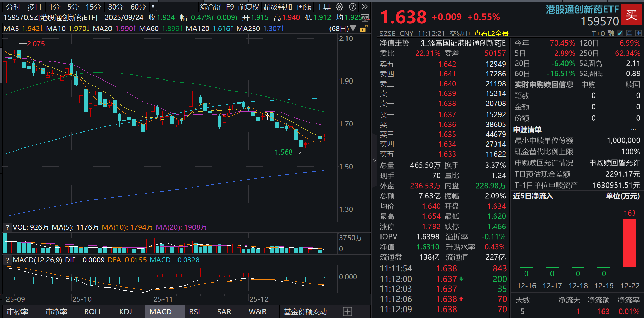Image resolution: width=644 pixels, height=318 pixels.
Task: Click the ? icon beside the VOL indicator
Action: 7,227
